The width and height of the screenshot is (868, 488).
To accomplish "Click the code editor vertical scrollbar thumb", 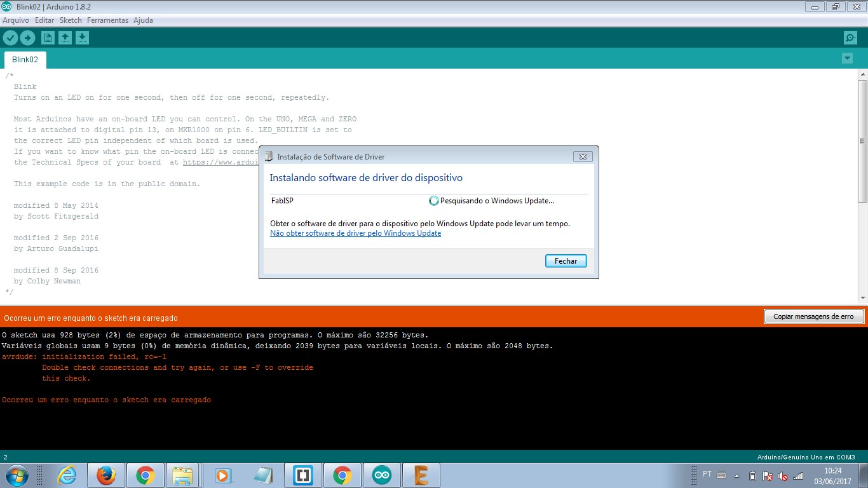I will [862, 141].
